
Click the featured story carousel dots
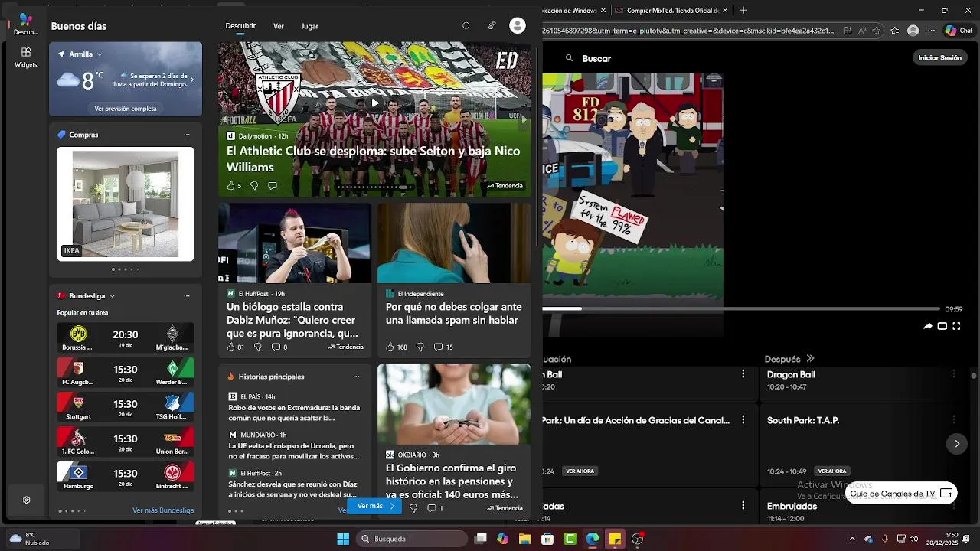pos(375,187)
